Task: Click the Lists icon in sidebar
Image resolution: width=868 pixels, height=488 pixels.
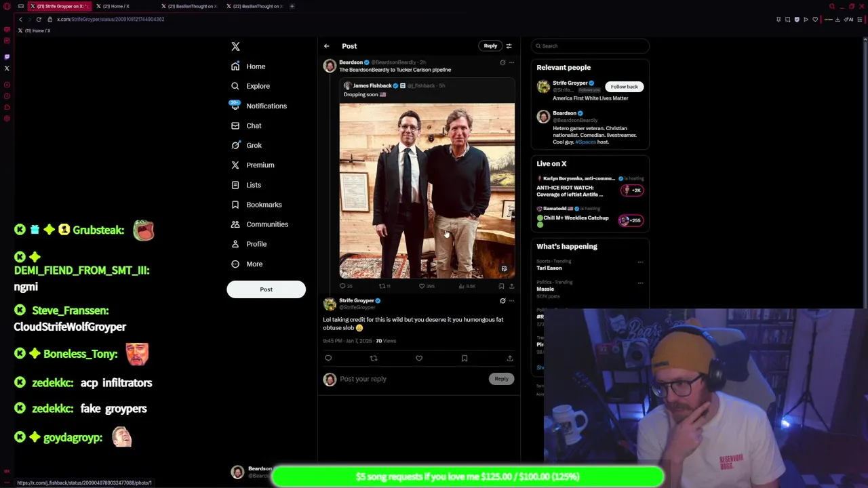Action: tap(235, 185)
